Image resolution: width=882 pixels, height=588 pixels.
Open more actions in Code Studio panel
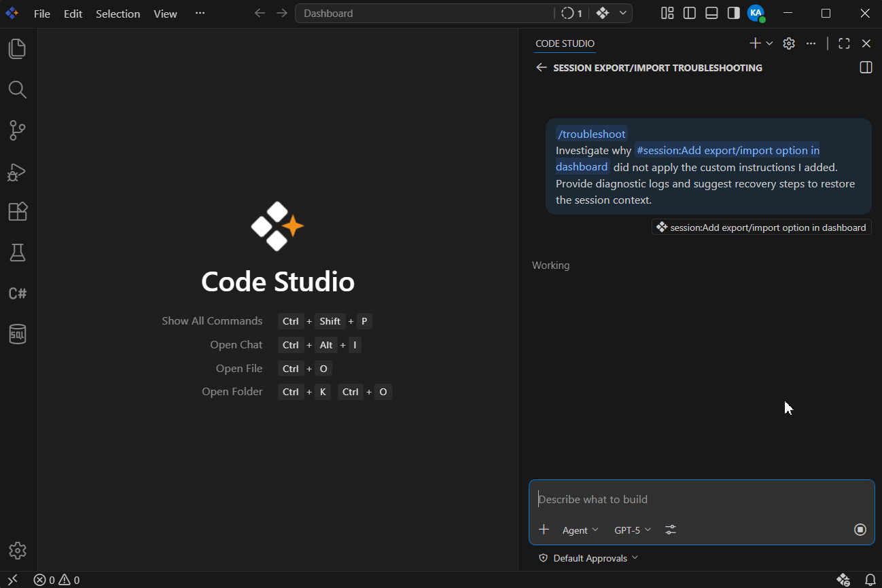pyautogui.click(x=811, y=43)
